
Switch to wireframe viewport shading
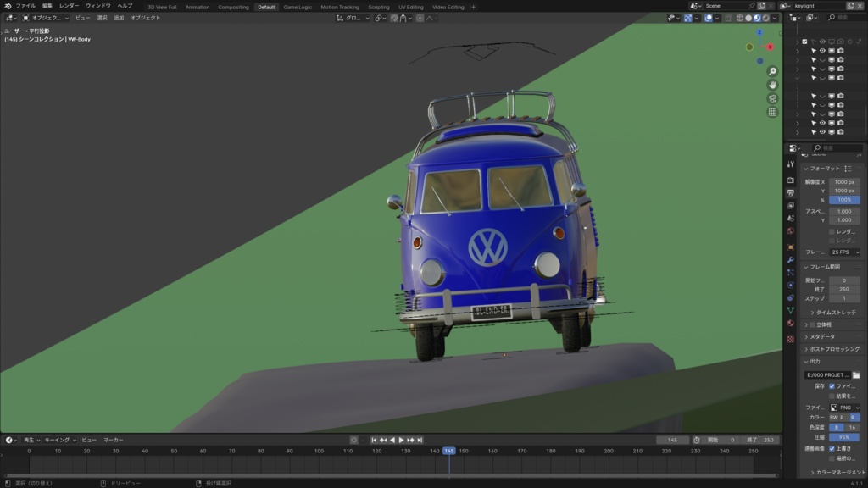point(739,19)
